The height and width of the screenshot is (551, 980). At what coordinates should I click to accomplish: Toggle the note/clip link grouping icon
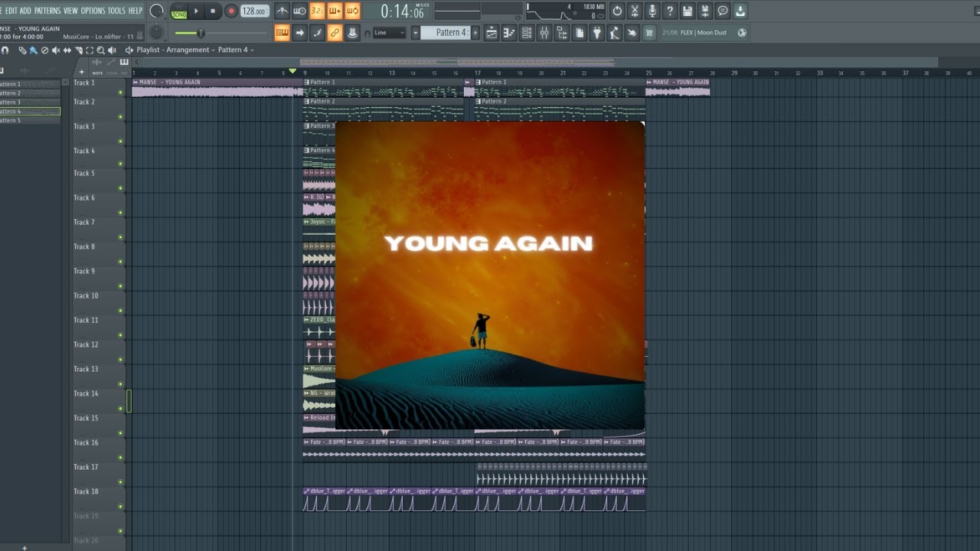pos(335,32)
